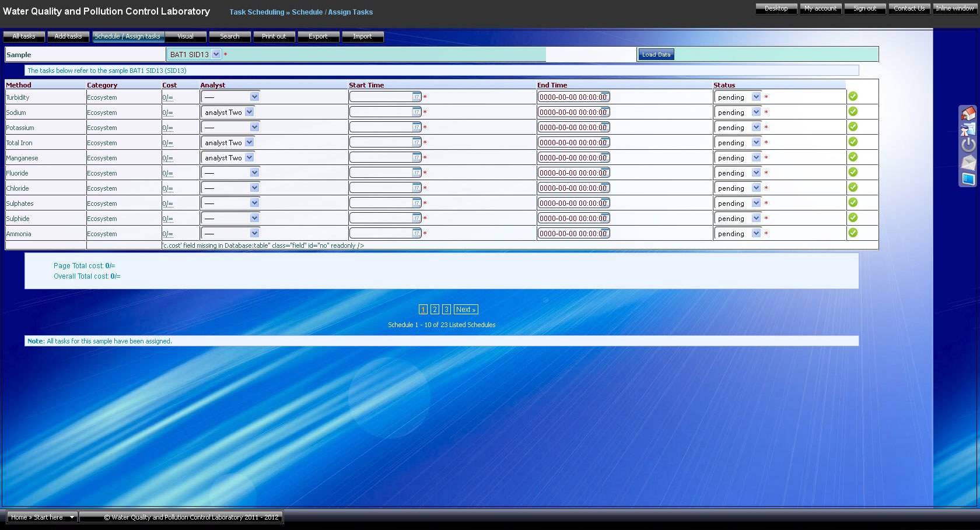Open the Search tab
The width and height of the screenshot is (980, 530).
pos(230,36)
